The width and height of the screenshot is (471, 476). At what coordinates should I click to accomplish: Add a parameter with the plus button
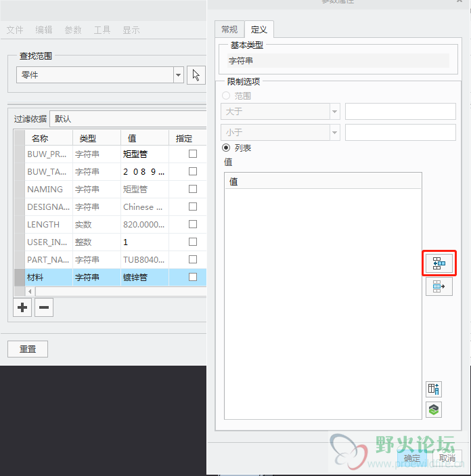(x=22, y=307)
